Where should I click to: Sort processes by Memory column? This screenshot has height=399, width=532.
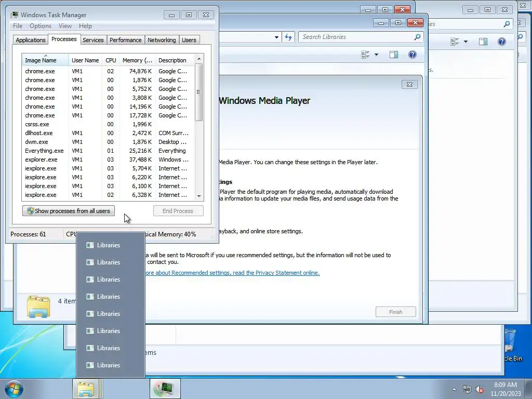[x=137, y=60]
